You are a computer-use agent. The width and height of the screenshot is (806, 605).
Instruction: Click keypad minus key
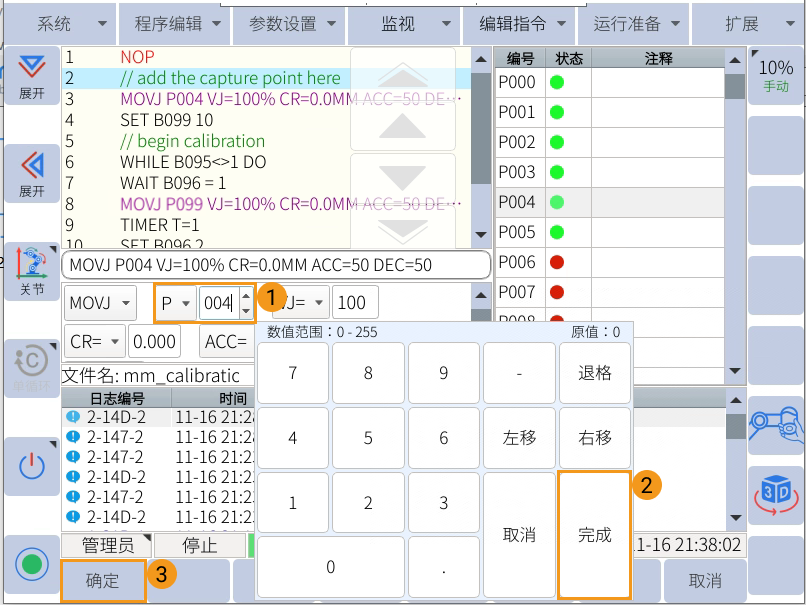tap(519, 373)
